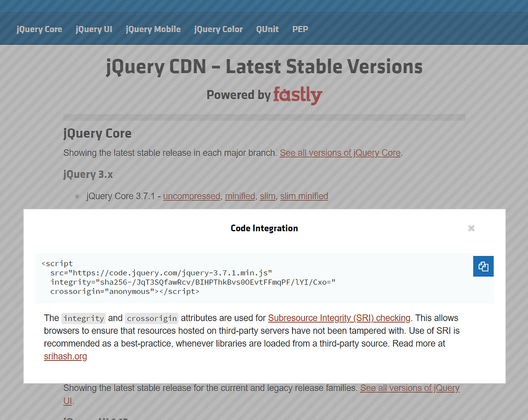Open the minified jQuery Core 3.7.1 link
The height and width of the screenshot is (420, 528).
click(x=240, y=196)
